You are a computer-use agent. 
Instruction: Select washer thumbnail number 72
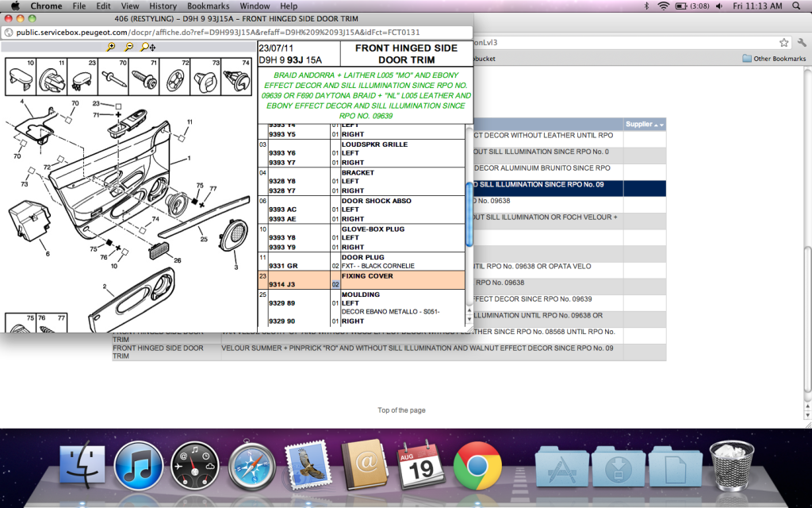(175, 77)
